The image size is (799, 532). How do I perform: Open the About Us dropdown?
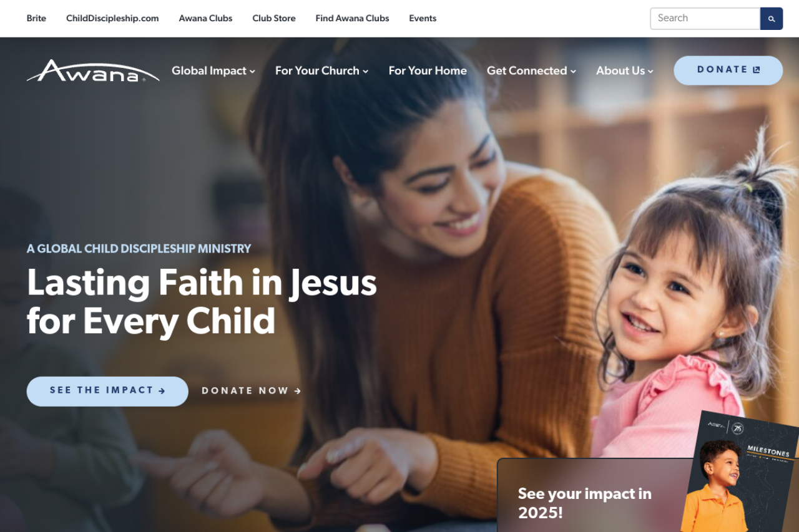625,70
